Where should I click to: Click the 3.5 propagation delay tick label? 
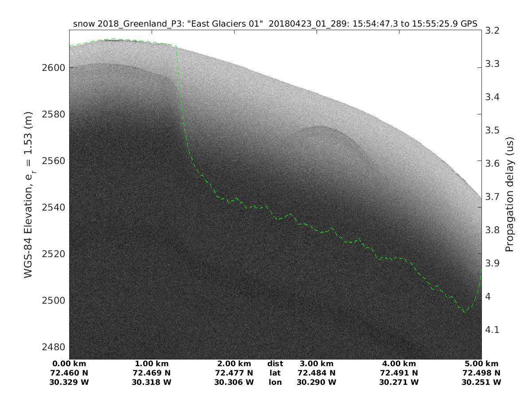point(493,130)
